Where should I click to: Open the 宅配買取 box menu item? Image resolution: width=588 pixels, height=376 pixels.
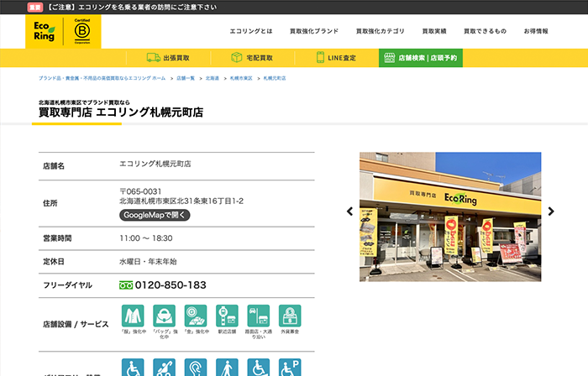point(252,58)
